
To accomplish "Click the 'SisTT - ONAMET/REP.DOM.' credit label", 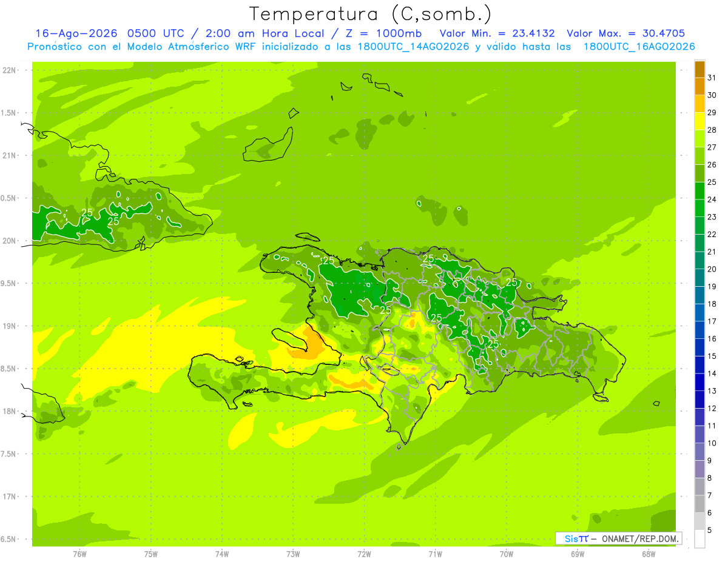I will (x=618, y=538).
